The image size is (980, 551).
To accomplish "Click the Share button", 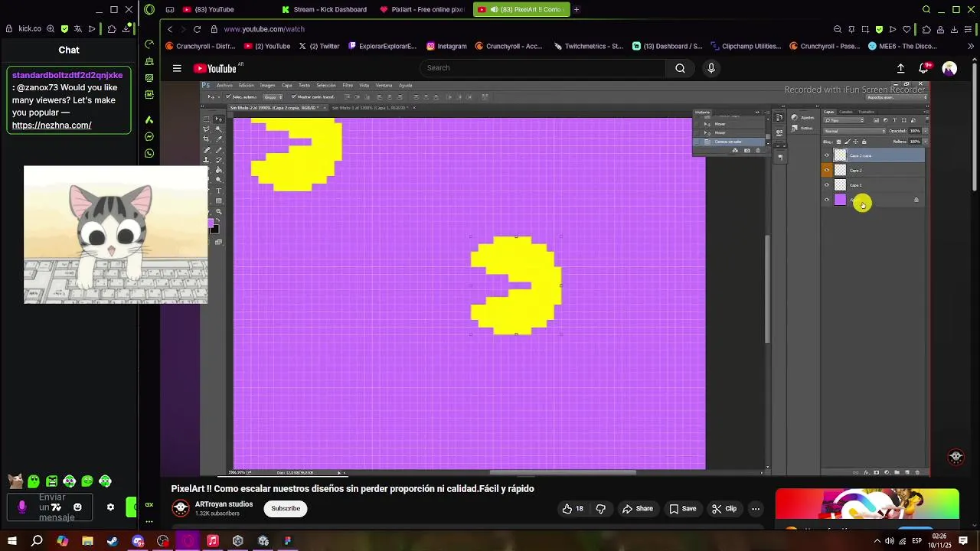I will [x=638, y=509].
